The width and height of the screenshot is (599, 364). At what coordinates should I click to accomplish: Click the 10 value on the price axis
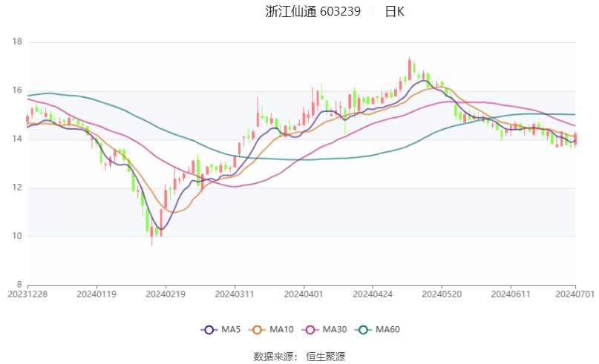pos(17,236)
